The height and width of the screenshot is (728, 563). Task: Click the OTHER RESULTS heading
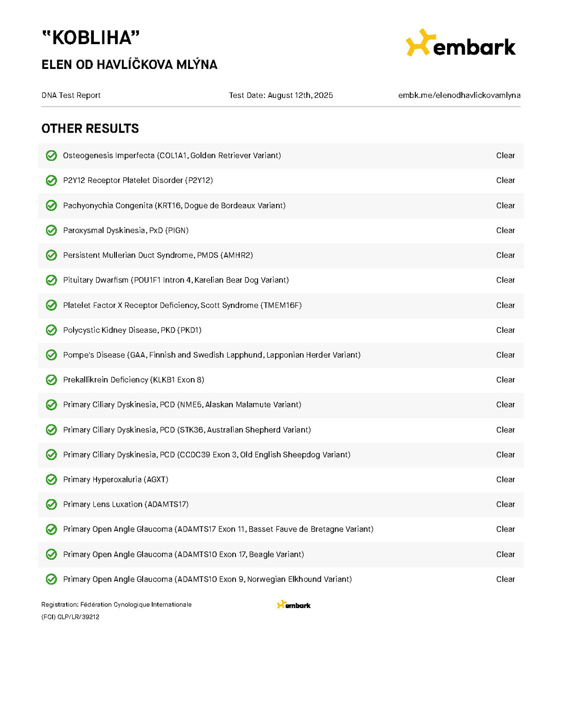coord(90,128)
